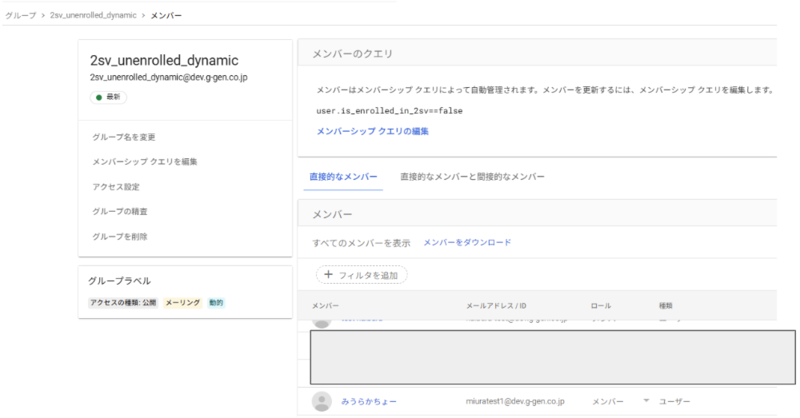Open the 2sv_unenrolled_dynamic breadcrumb
Screen dimensions: 800x418
click(93, 15)
